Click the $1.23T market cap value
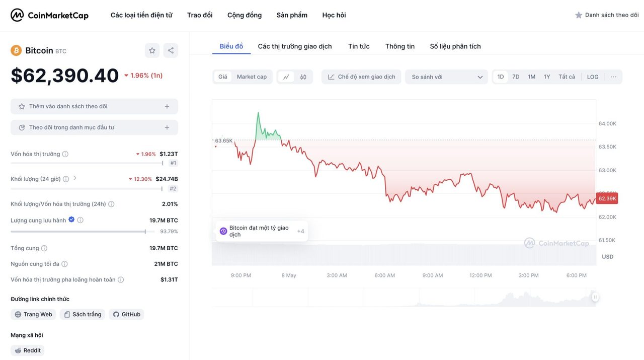The image size is (644, 360). (x=169, y=154)
